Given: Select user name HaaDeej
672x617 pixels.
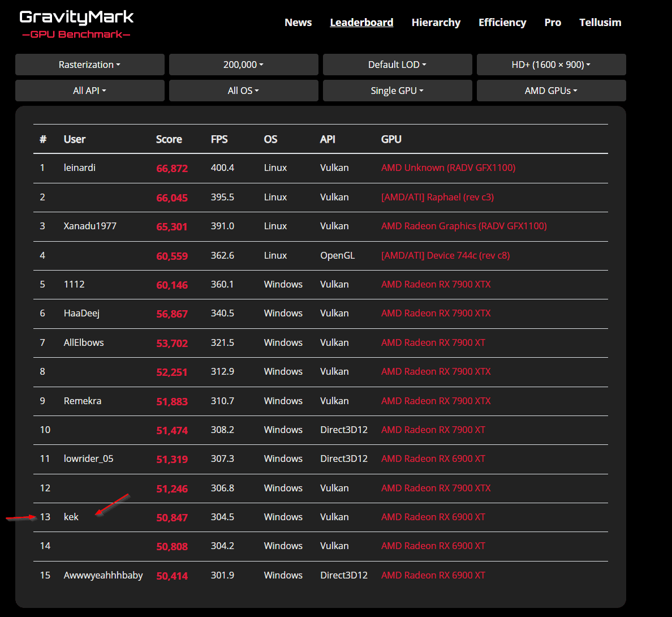Looking at the screenshot, I should 81,314.
